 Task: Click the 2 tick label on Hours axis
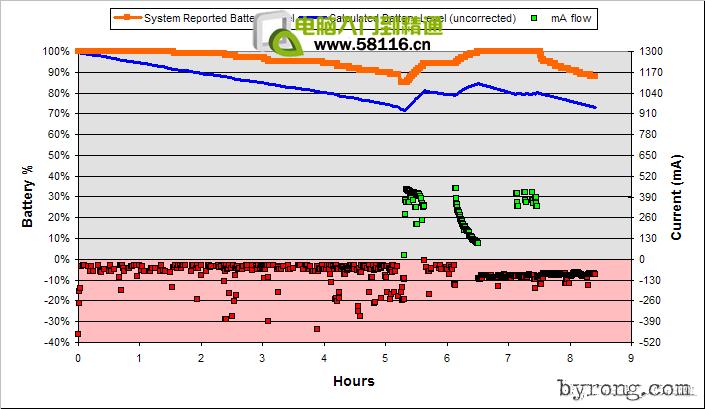[201, 358]
